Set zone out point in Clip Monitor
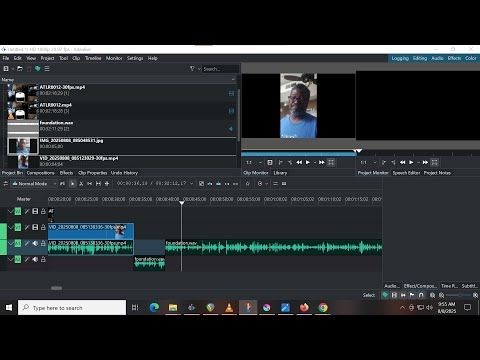Screen dimensions: 480x360 (290, 162)
